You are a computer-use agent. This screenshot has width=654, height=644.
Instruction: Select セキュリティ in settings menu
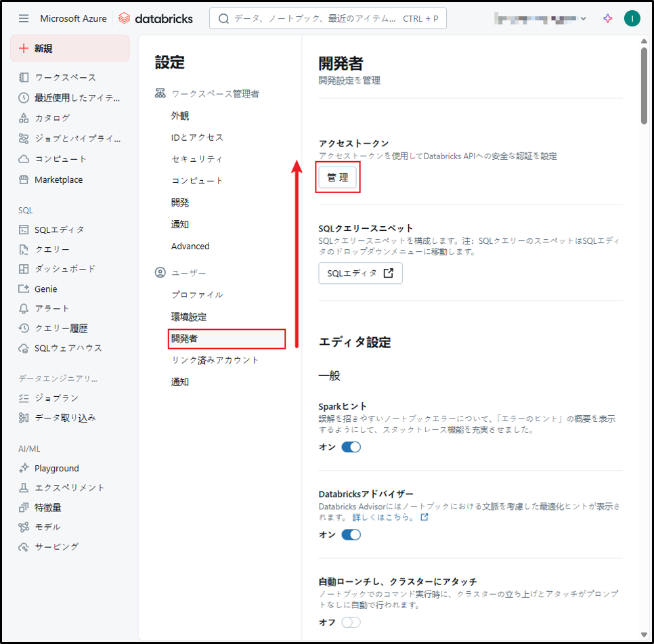pyautogui.click(x=197, y=159)
